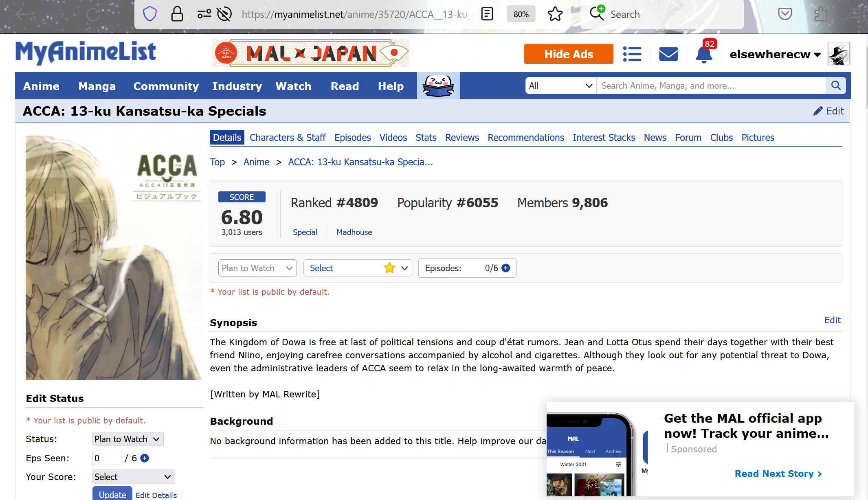Screen dimensions: 868x500
Task: Open the Anime menu
Action: pos(41,86)
